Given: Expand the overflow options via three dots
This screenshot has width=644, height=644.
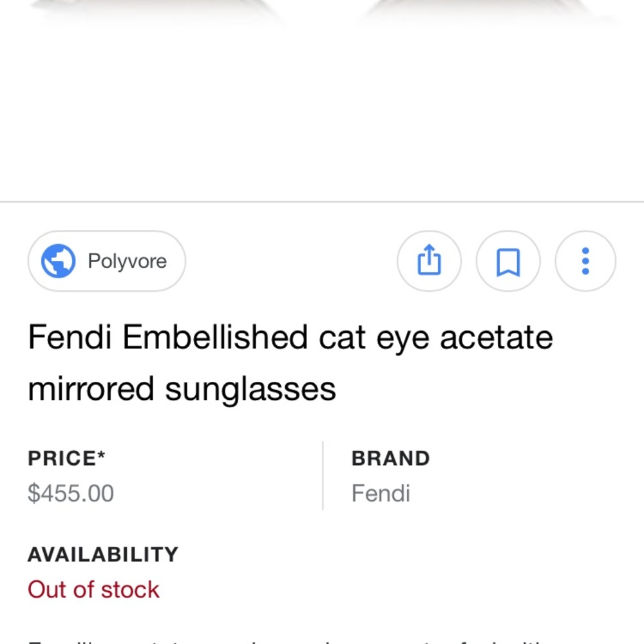Looking at the screenshot, I should (585, 261).
